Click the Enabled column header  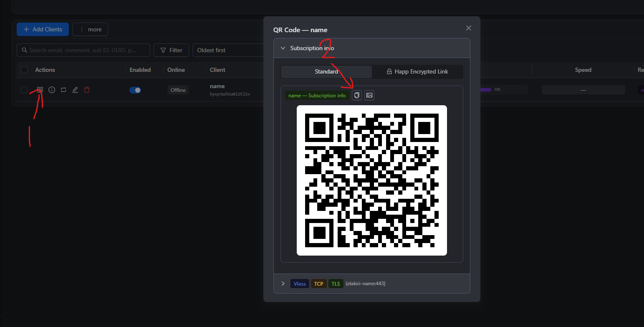click(140, 70)
